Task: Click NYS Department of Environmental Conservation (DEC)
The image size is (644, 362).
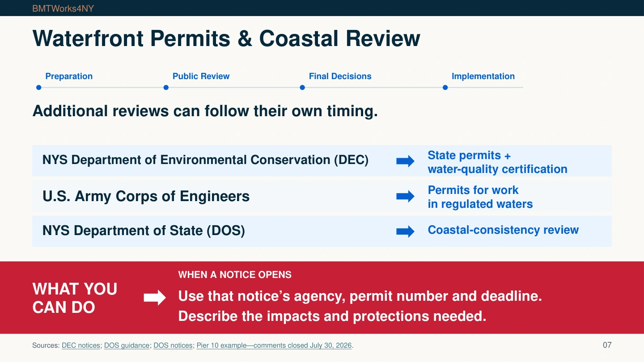Action: [205, 160]
